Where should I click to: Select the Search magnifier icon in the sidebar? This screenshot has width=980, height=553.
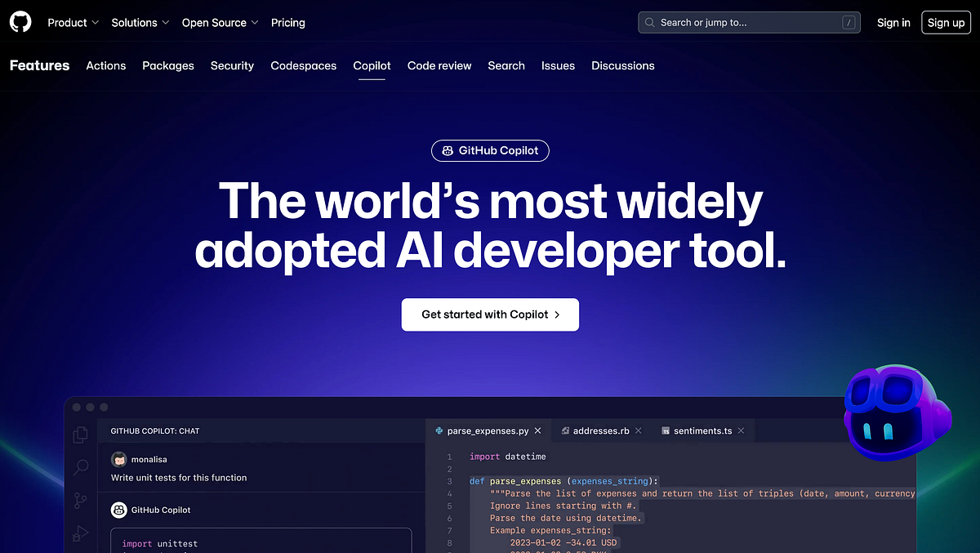80,467
